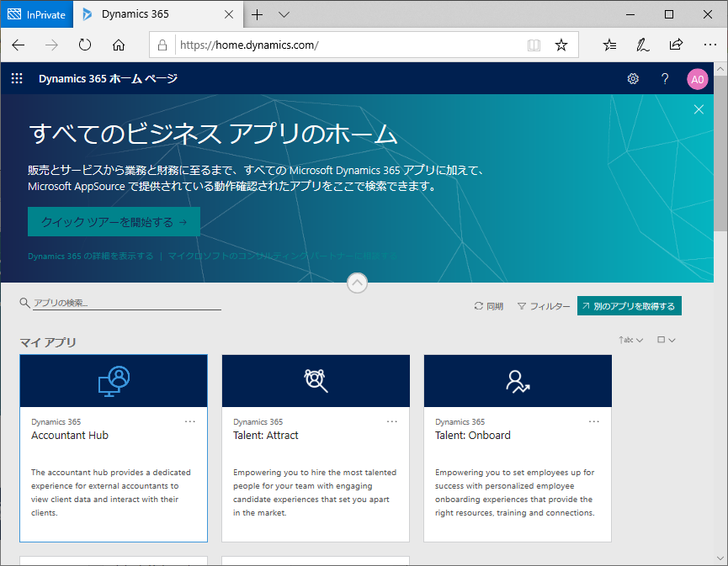Open the tile view layout dropdown
The image size is (728, 566).
(x=667, y=340)
